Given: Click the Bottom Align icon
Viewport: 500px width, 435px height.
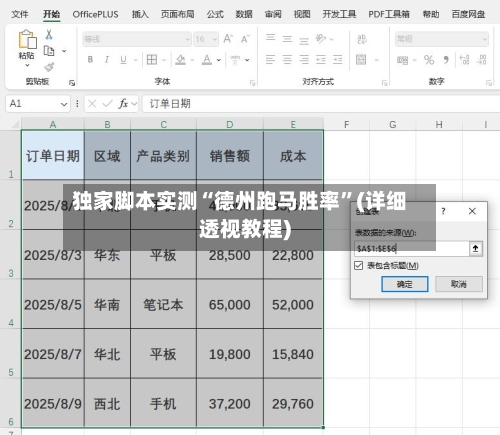Looking at the screenshot, I should pyautogui.click(x=304, y=40).
